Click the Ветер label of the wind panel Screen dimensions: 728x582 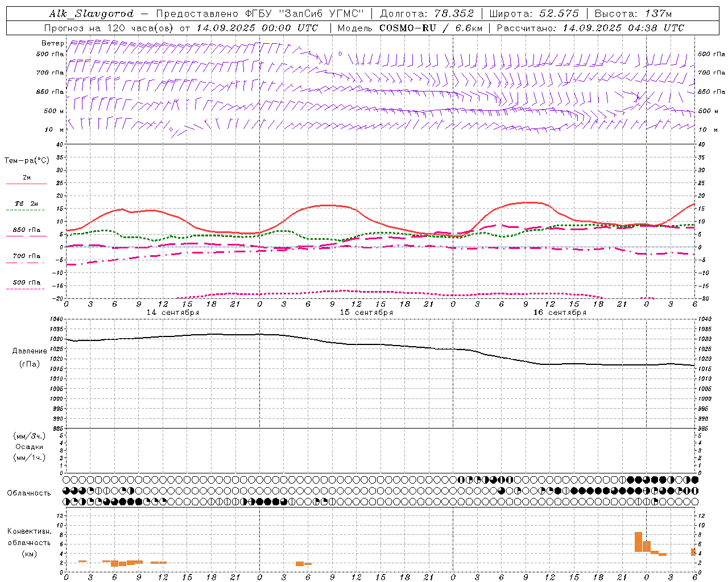point(52,43)
